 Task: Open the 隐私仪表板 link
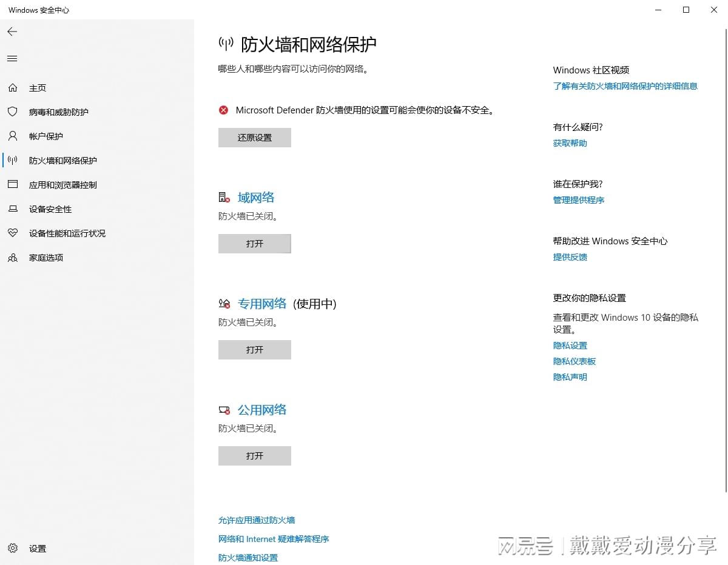575,361
